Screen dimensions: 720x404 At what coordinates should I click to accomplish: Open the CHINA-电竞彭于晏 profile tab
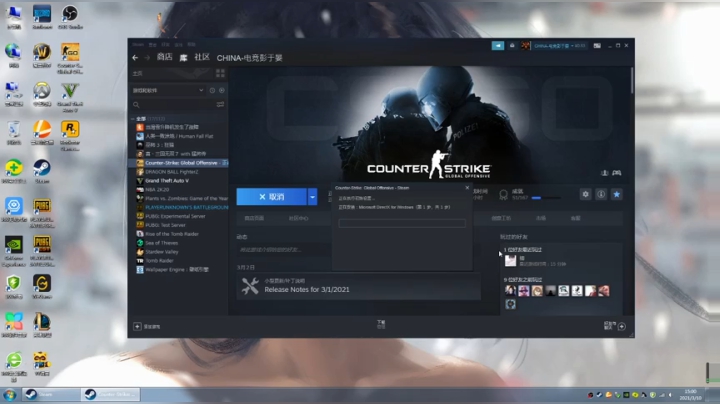click(249, 58)
